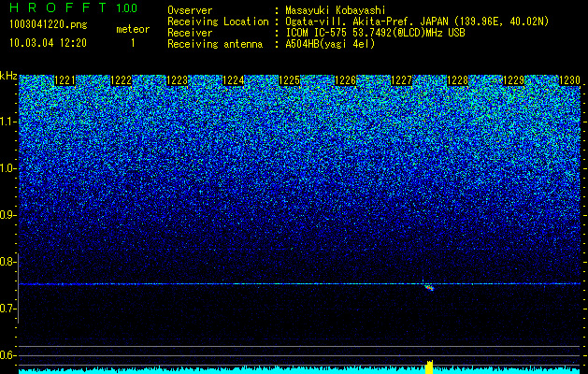
Task: Click the HROFFT title text
Action: 58,7
